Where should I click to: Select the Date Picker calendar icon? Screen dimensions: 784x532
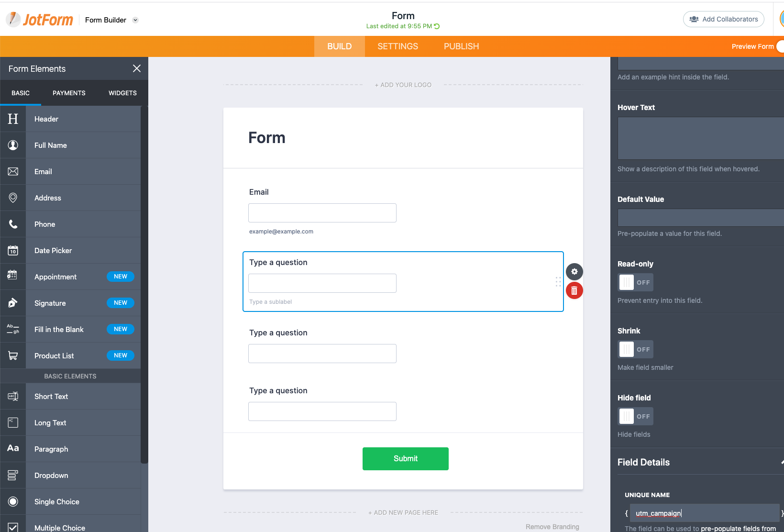pos(13,251)
